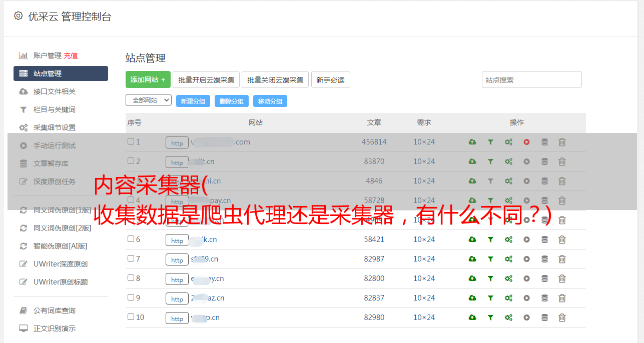Click the red play icon in row 1
Viewport: 644px width, 343px height.
(526, 142)
